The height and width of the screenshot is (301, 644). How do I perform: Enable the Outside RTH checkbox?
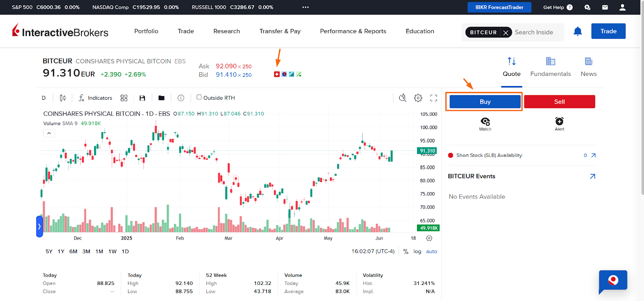pyautogui.click(x=199, y=97)
